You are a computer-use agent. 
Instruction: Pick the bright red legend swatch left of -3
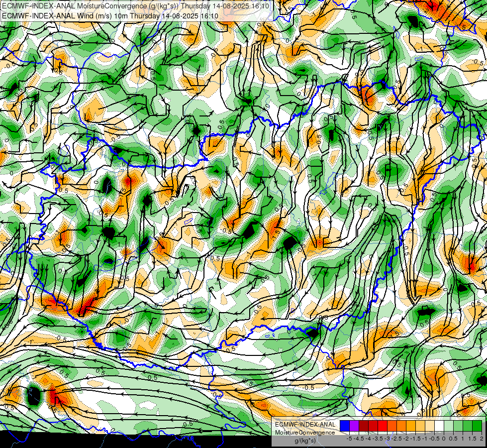[x=383, y=426]
